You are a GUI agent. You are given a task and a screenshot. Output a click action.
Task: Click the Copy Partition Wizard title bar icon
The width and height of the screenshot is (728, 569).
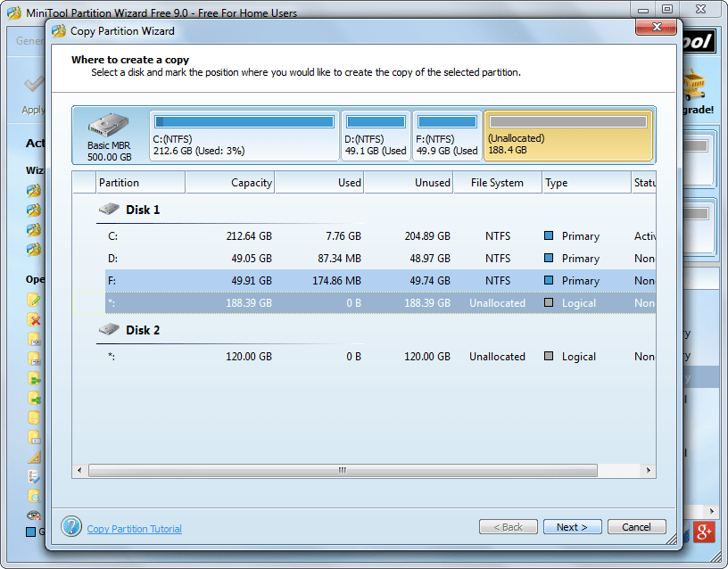tap(59, 29)
